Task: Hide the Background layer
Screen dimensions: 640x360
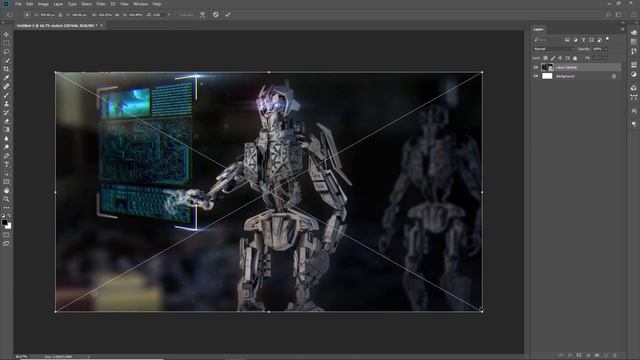Action: point(536,76)
